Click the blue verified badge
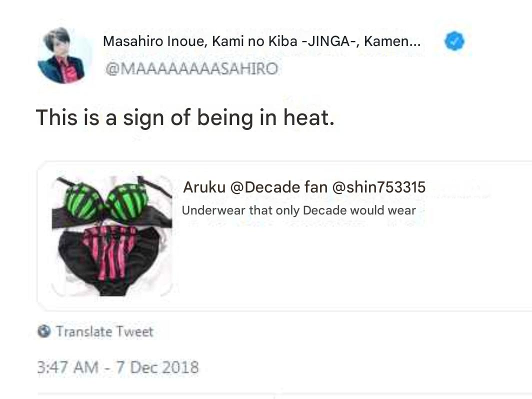This screenshot has height=399, width=532. 454,41
